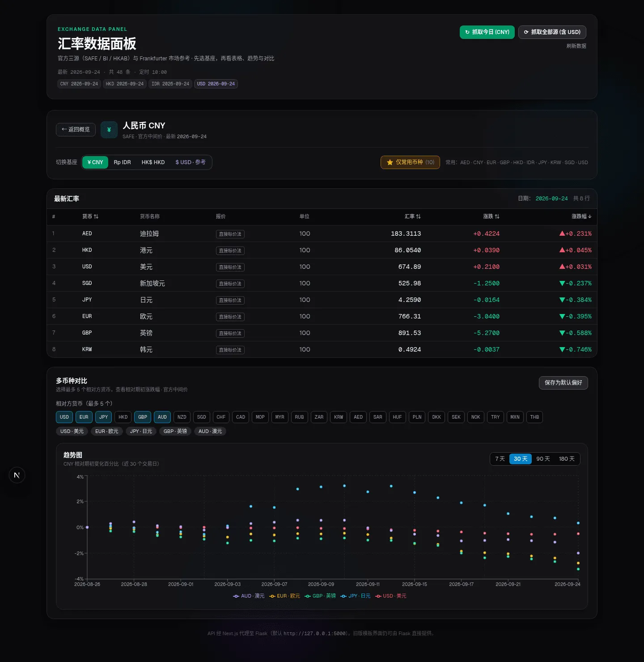The width and height of the screenshot is (644, 662).
Task: Deselect USD in comparison currency chips
Action: tap(64, 417)
